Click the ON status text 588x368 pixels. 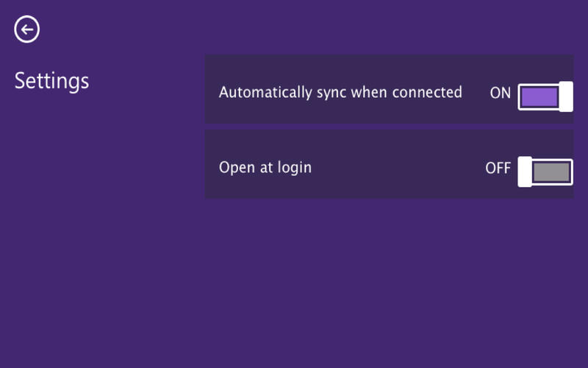[500, 93]
